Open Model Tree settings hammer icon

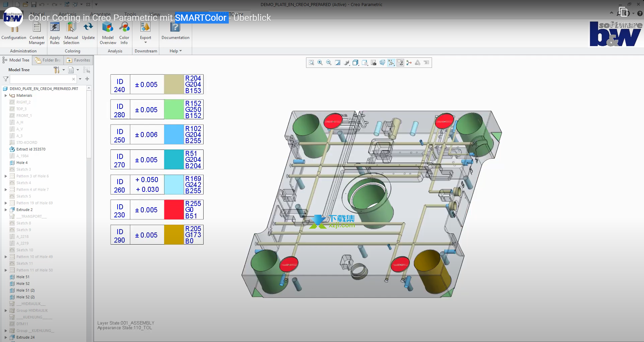56,70
